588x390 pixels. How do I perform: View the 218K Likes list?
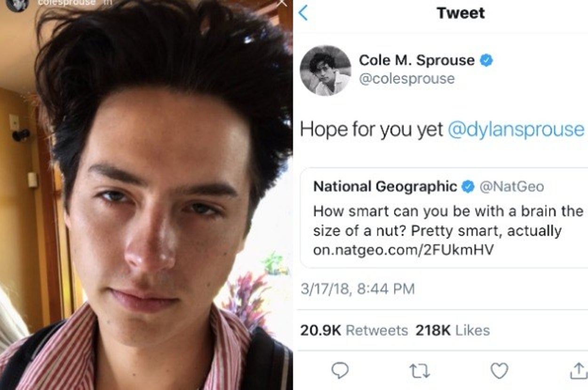(x=452, y=330)
